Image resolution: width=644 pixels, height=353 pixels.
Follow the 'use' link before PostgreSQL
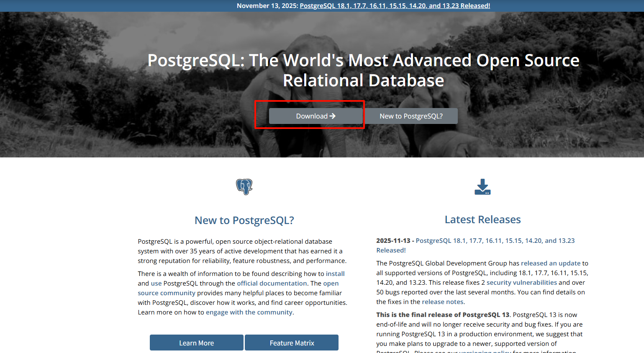[156, 283]
